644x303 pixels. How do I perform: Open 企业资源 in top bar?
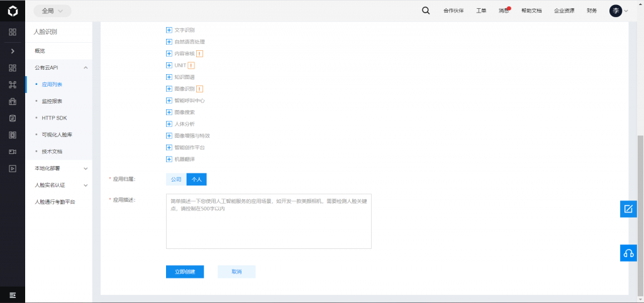click(564, 11)
